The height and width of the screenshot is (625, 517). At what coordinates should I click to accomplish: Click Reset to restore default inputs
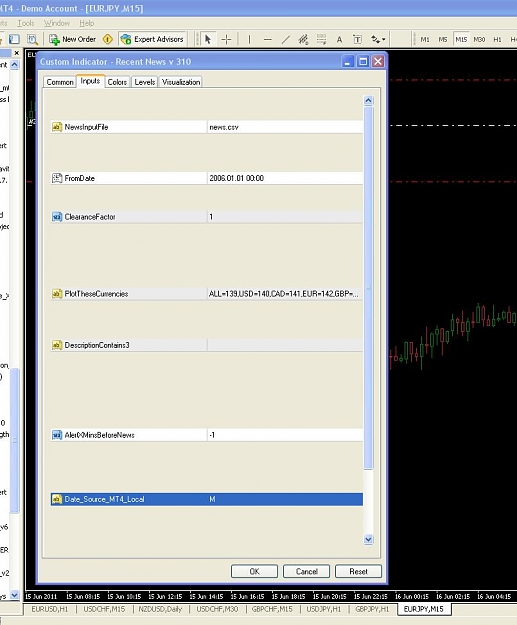358,571
